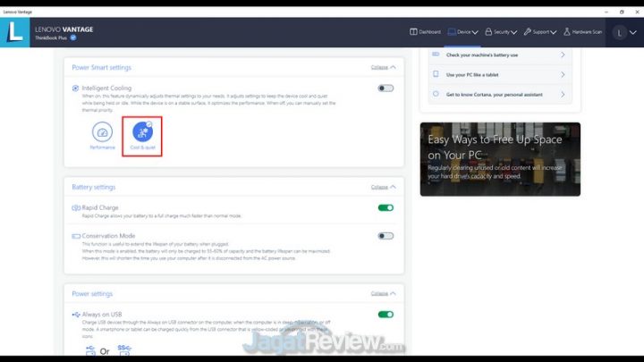Click the Support wrench icon
Image resolution: width=644 pixels, height=362 pixels.
click(x=528, y=32)
